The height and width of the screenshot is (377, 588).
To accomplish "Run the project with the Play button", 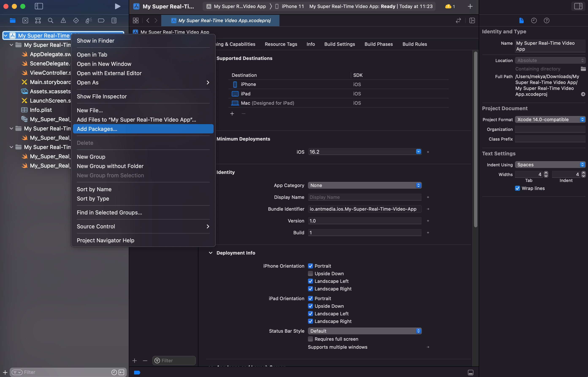I will [118, 6].
